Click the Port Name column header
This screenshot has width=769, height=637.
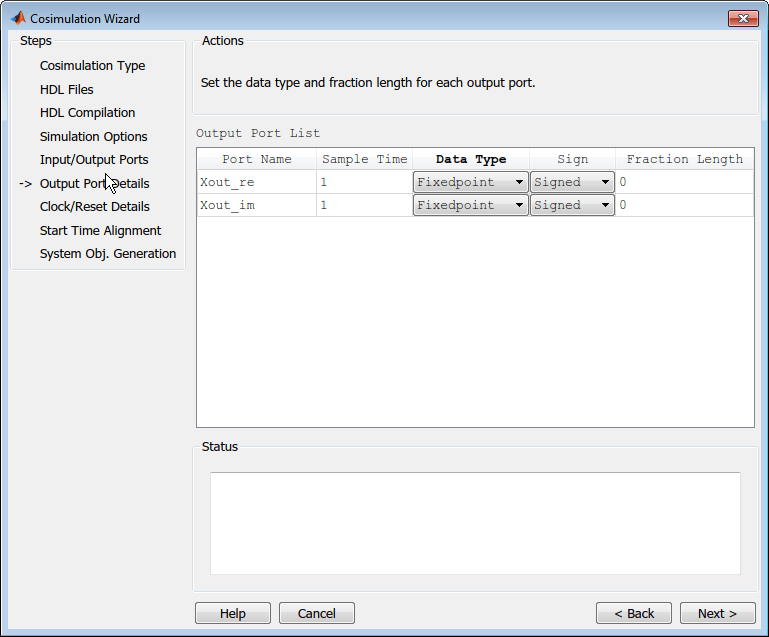tap(256, 159)
